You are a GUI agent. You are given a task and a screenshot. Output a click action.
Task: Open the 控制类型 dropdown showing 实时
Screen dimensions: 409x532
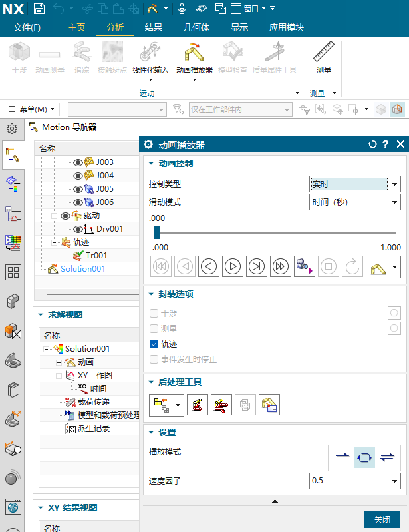click(354, 184)
